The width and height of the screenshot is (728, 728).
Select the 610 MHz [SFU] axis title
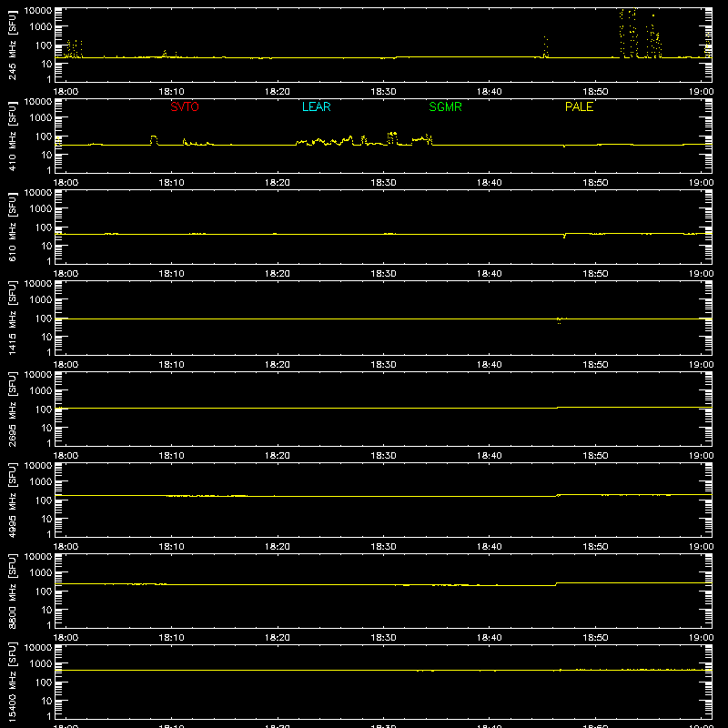13,227
